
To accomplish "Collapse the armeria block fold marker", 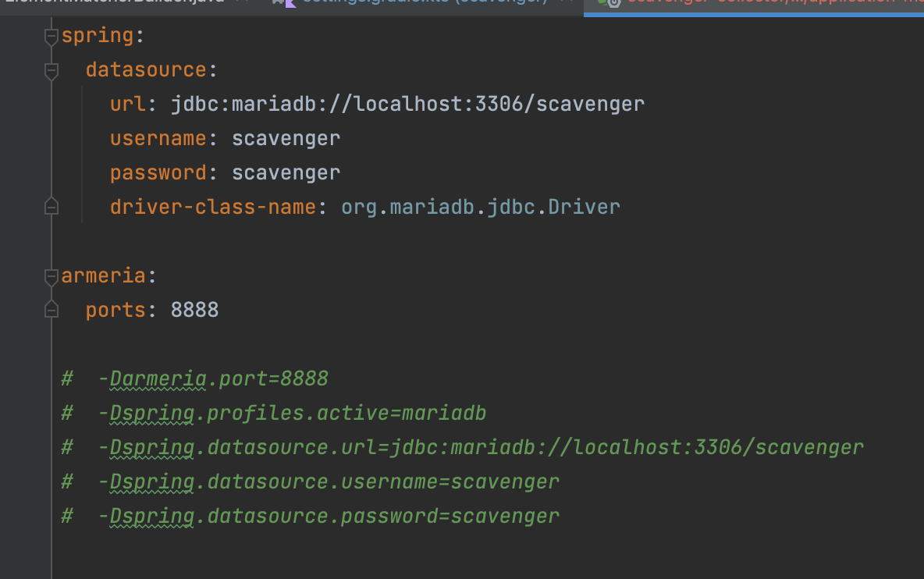I will (52, 277).
